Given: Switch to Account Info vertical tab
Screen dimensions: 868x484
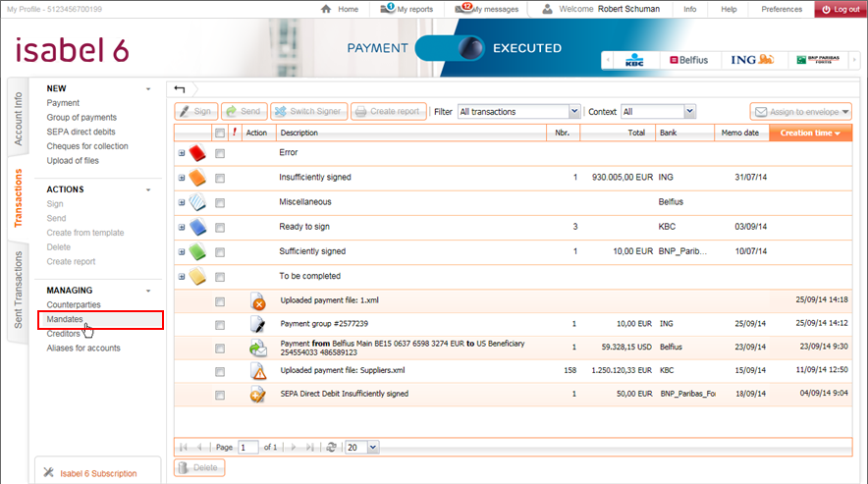Looking at the screenshot, I should (x=18, y=119).
